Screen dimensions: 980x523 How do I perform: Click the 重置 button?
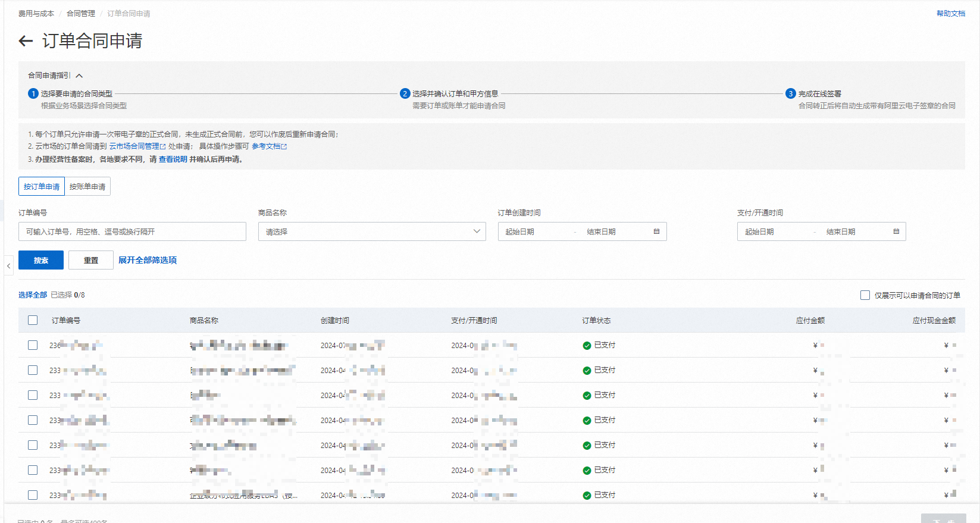(x=91, y=260)
